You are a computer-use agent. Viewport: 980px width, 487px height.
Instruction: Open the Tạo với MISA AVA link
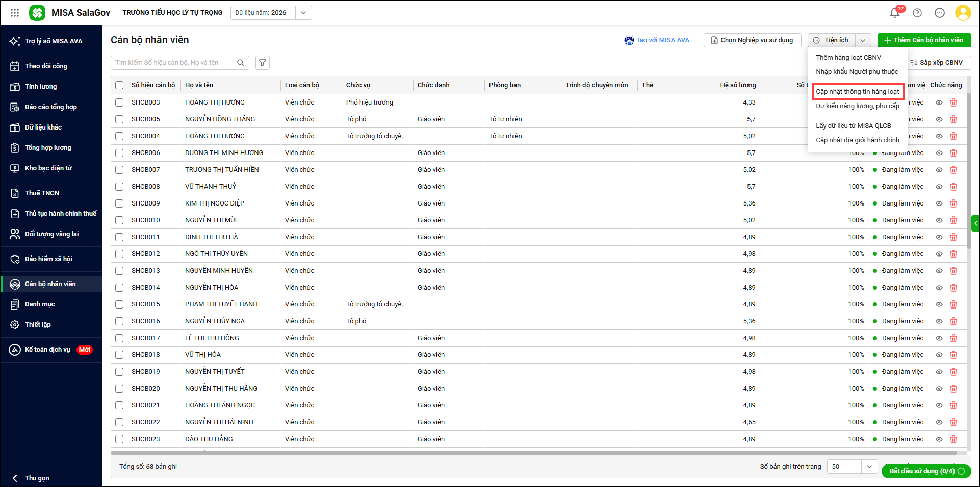pos(657,40)
